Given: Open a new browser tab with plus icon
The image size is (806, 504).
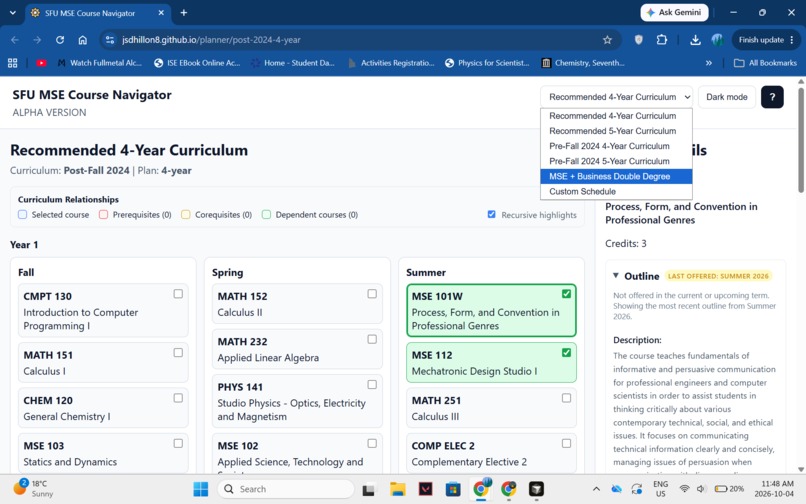Looking at the screenshot, I should pyautogui.click(x=184, y=13).
